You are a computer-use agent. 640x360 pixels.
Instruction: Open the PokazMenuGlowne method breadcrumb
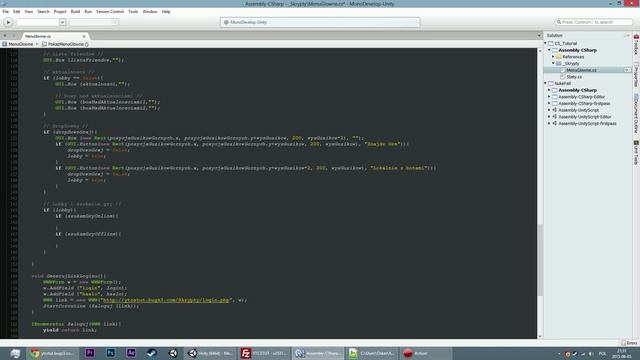[x=66, y=44]
